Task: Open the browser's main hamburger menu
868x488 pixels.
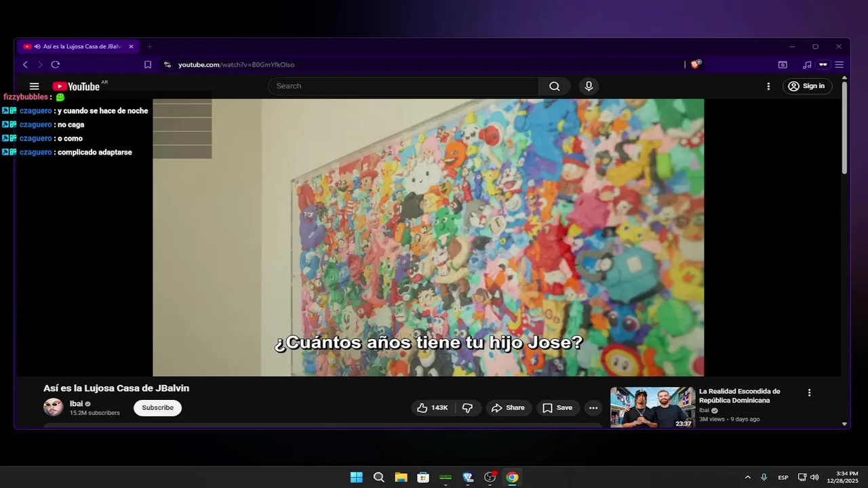Action: pos(840,64)
